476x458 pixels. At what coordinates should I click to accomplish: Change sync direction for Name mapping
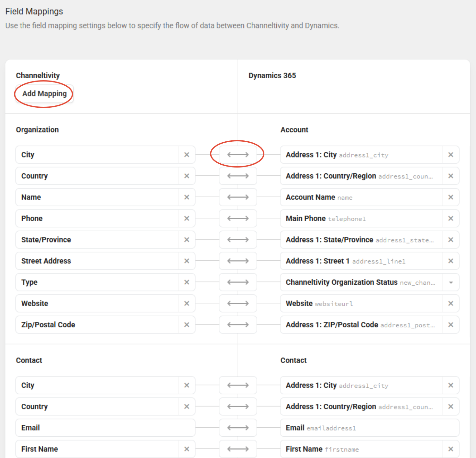[238, 197]
